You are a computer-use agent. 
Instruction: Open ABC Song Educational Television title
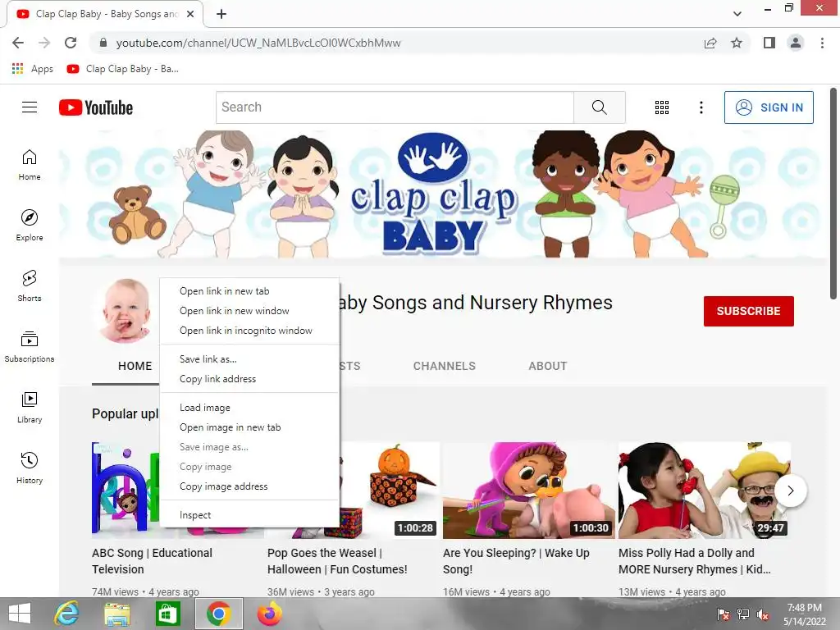click(x=152, y=561)
